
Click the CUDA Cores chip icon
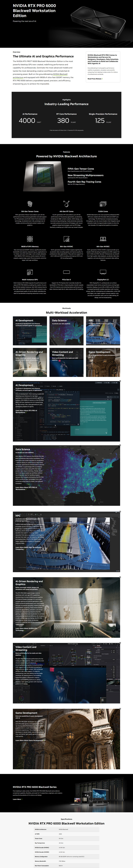(x=103, y=204)
